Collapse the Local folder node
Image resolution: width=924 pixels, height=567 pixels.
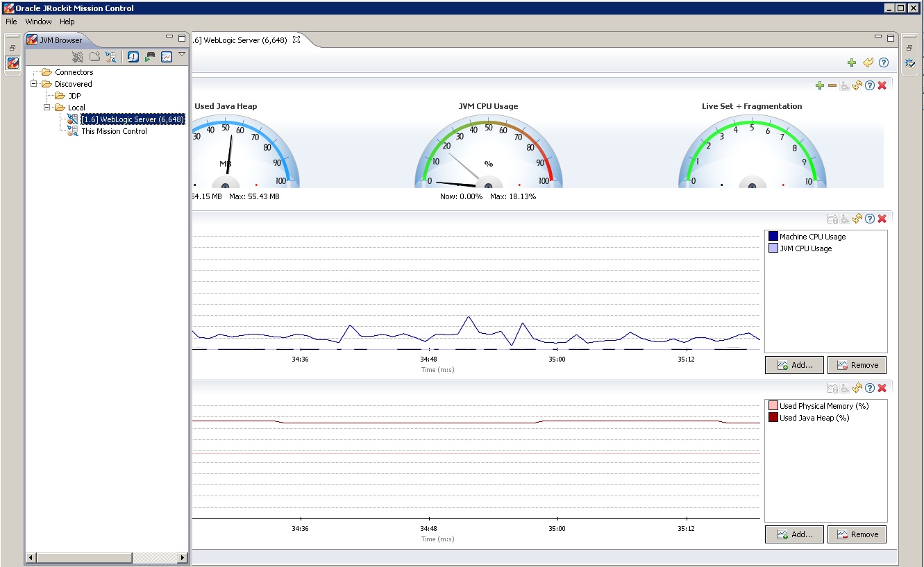pyautogui.click(x=47, y=108)
